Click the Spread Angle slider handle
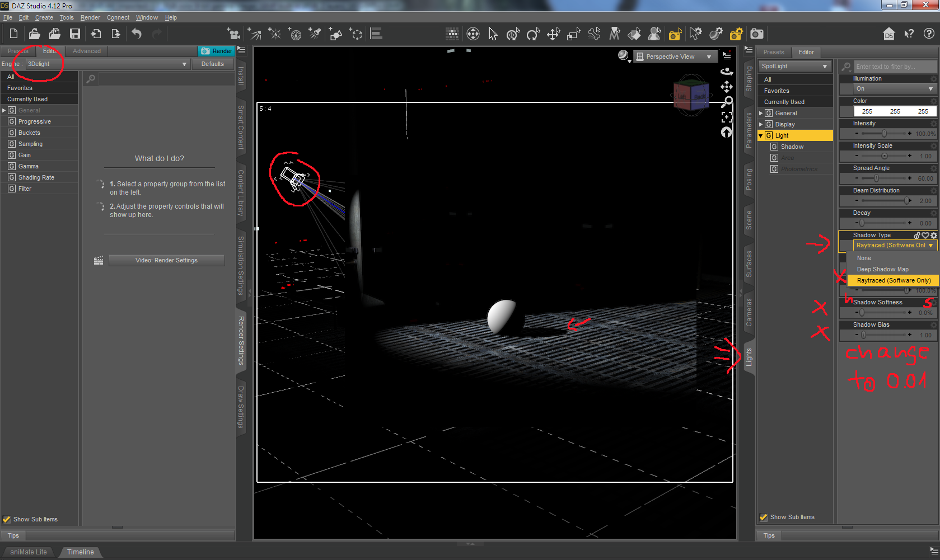 coord(876,178)
